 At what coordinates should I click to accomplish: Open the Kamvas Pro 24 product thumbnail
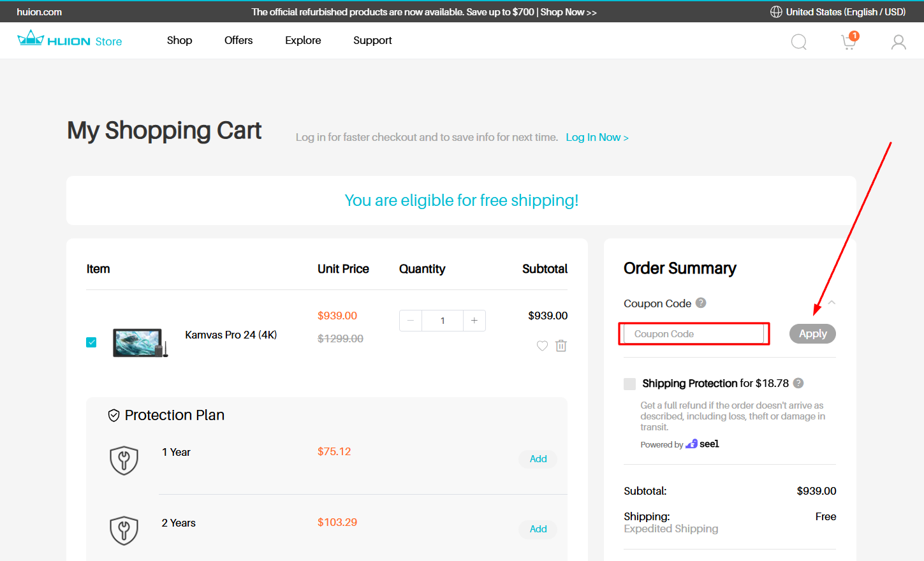140,343
